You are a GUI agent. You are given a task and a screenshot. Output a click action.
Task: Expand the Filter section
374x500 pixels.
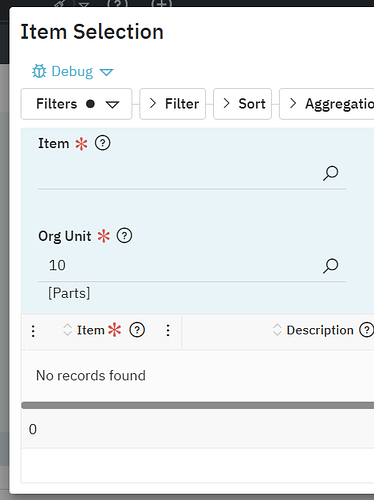(x=173, y=104)
